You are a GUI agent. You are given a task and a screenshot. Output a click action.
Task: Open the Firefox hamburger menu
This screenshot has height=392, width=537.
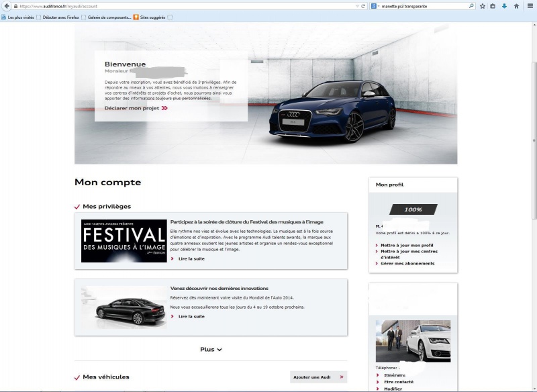point(530,6)
